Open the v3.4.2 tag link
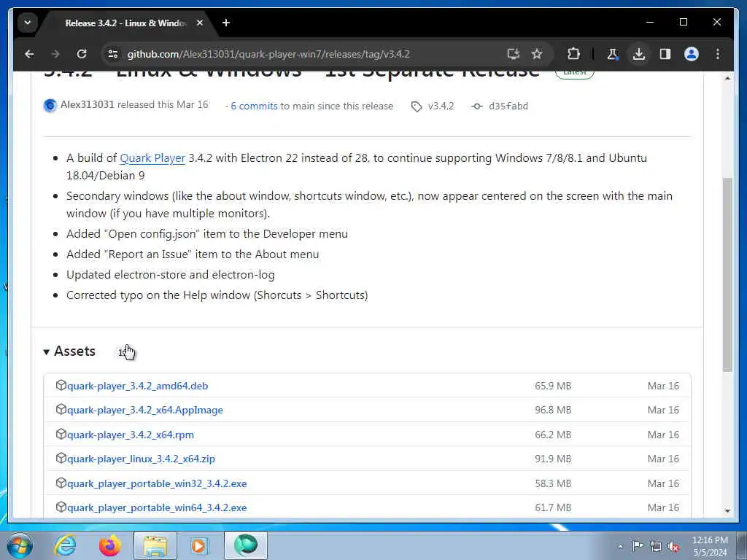 (441, 106)
